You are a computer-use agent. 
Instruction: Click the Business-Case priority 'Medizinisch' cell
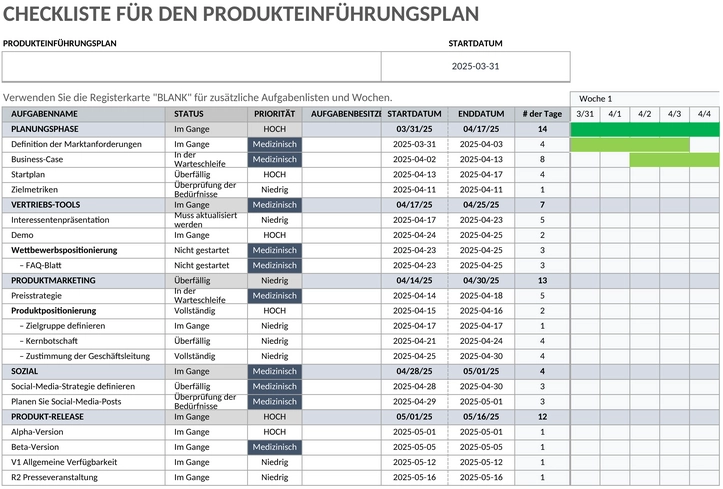[x=274, y=159]
